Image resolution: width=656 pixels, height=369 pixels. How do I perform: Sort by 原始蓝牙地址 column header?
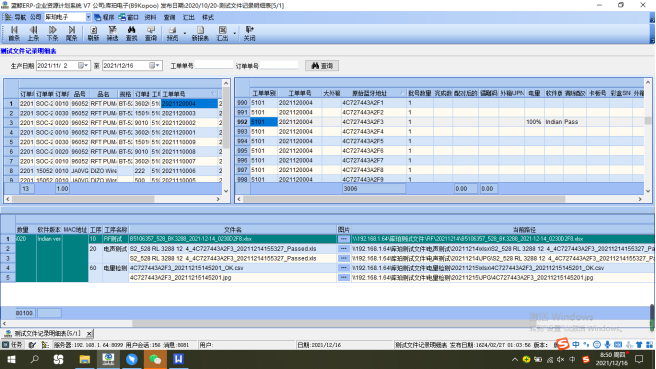[x=373, y=93]
